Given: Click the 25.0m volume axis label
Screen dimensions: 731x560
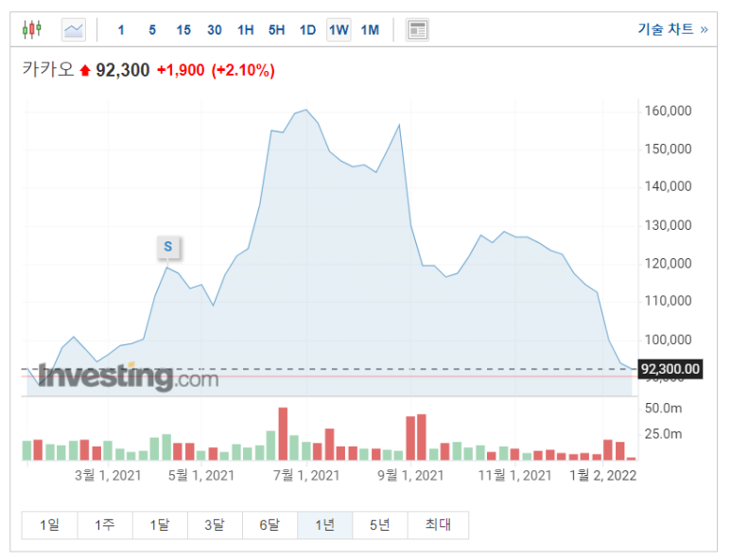Looking at the screenshot, I should click(x=663, y=434).
